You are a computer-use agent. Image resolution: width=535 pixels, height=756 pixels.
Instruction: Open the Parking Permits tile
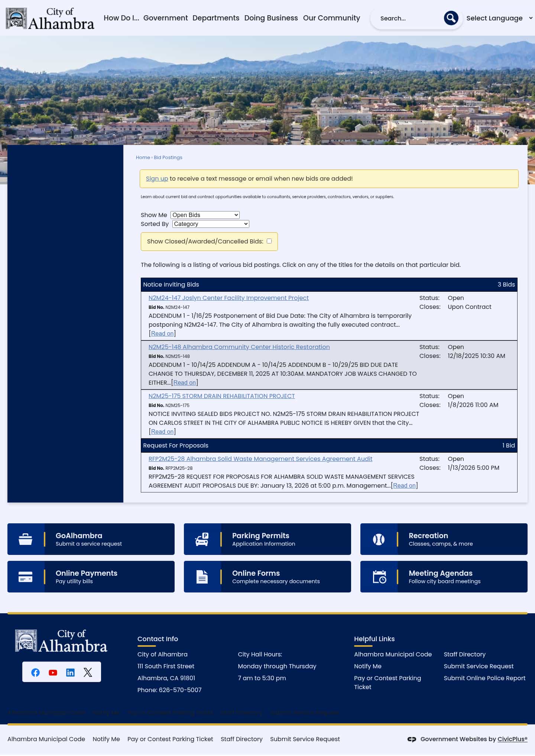(267, 539)
